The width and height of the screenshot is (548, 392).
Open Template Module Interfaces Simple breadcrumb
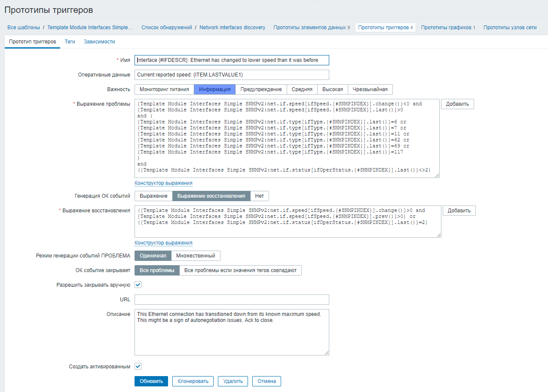[x=90, y=28]
